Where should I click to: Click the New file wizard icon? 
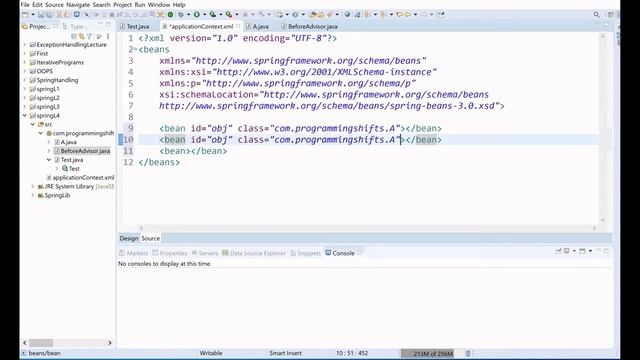point(25,15)
